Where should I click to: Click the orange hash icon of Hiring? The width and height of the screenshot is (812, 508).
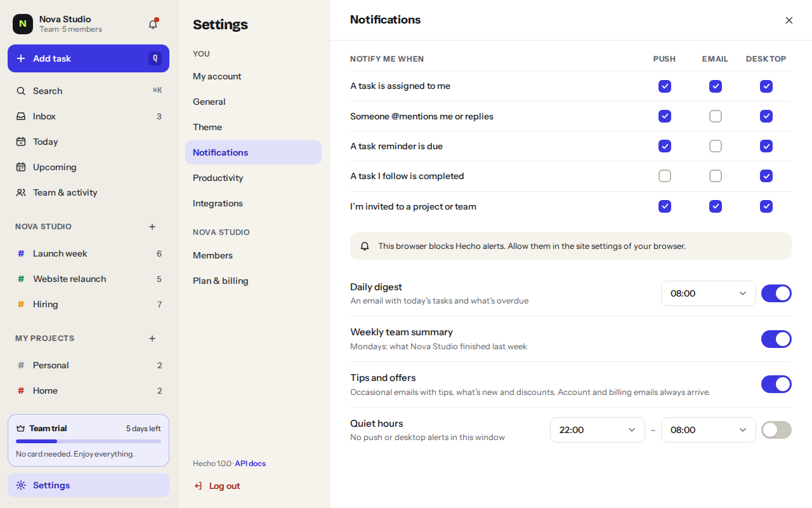click(21, 304)
